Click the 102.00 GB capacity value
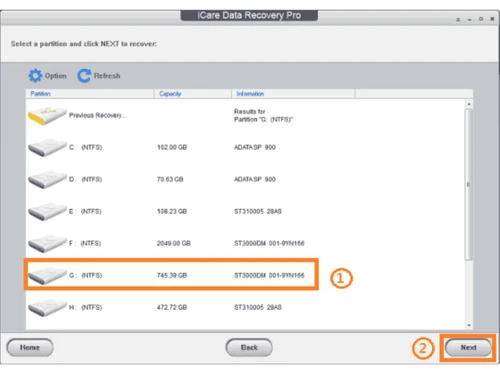Viewport: 500px width, 375px height. click(x=172, y=147)
